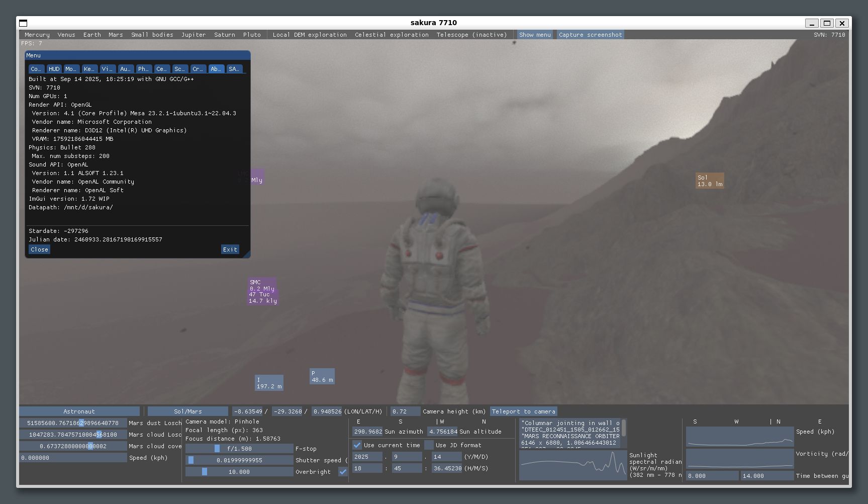
Task: Click the Speed (kph) input field
Action: [x=73, y=458]
